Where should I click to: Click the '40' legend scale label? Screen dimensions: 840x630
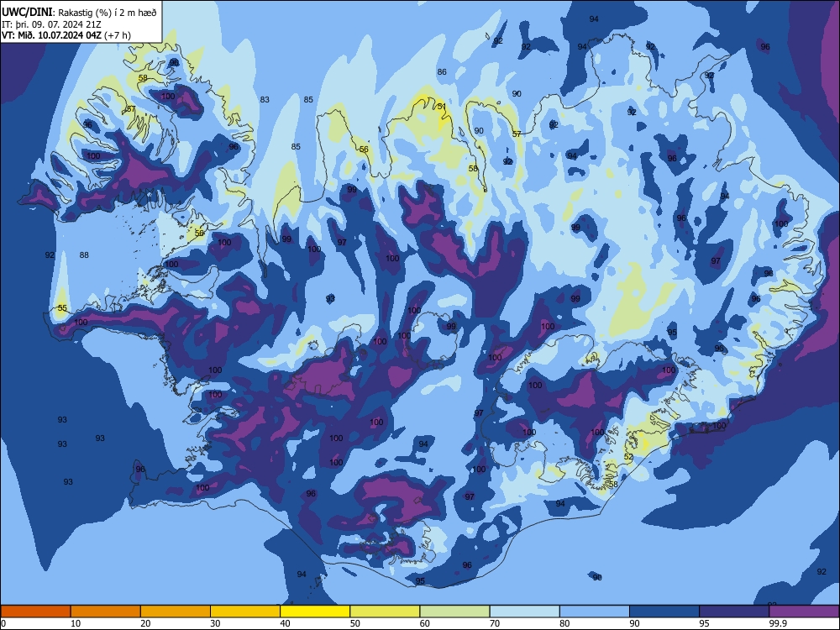tap(286, 623)
